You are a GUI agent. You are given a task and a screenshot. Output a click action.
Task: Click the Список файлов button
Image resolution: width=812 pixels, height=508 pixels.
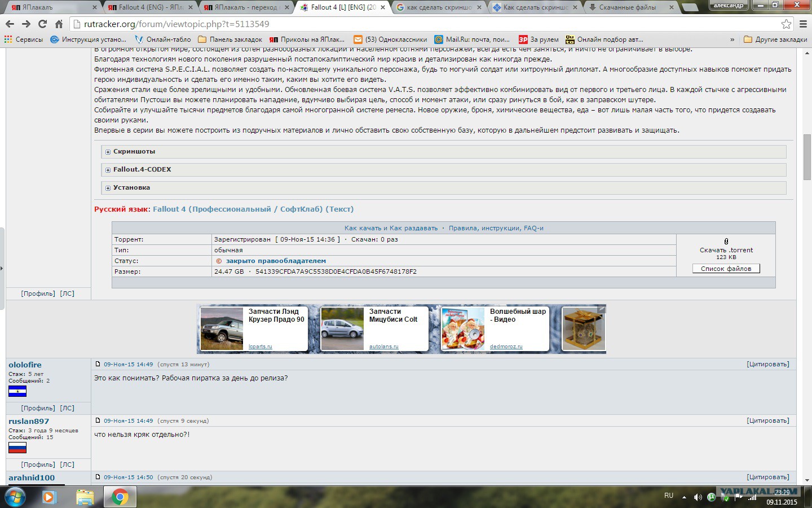726,269
